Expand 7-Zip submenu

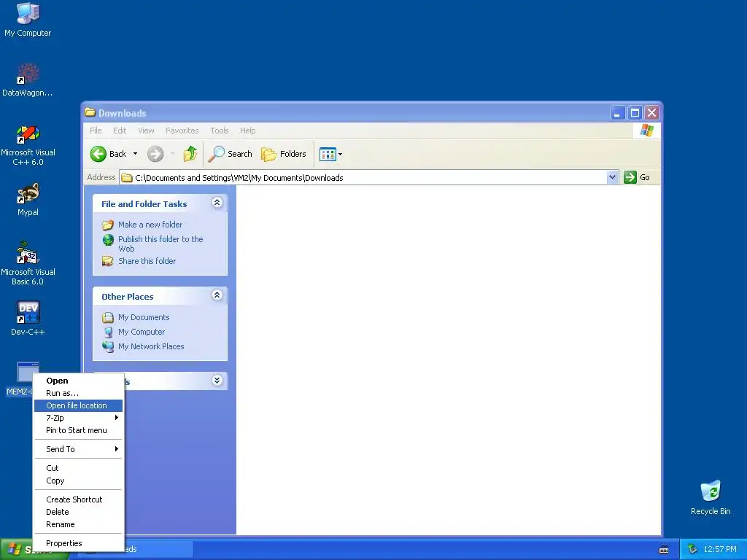tap(78, 418)
